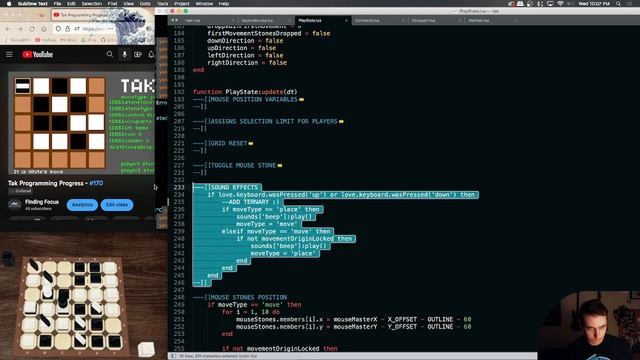Open the Edit menu
The image size is (640, 360).
click(71, 4)
